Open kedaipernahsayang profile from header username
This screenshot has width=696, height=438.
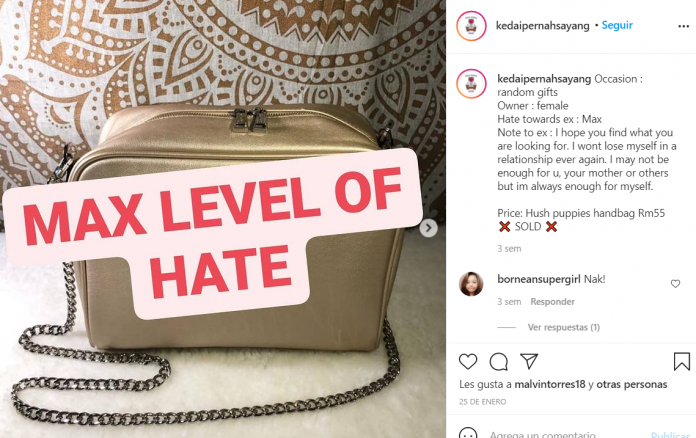[542, 26]
